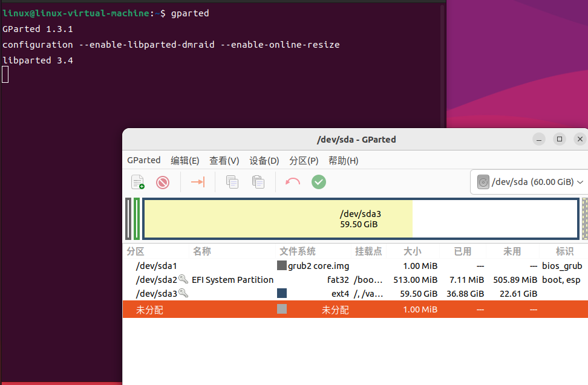Close the GParted window
This screenshot has width=588, height=385.
point(580,140)
